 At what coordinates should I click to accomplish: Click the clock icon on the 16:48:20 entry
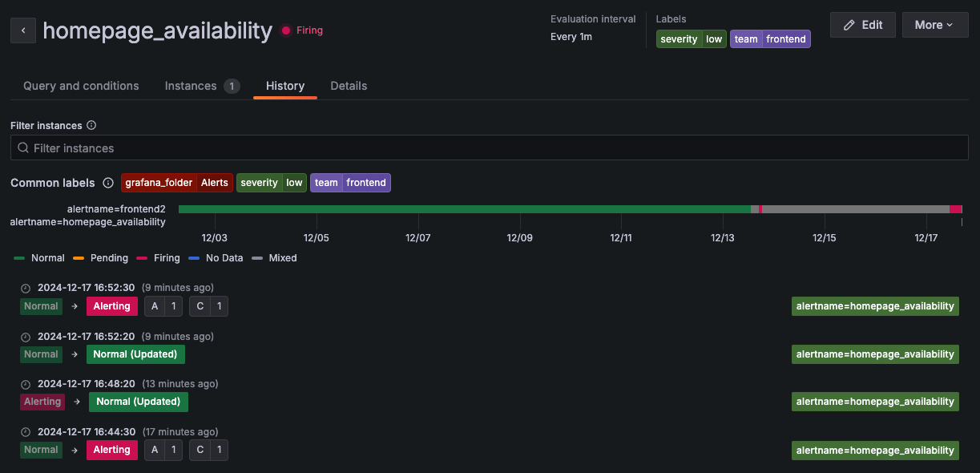pos(25,383)
